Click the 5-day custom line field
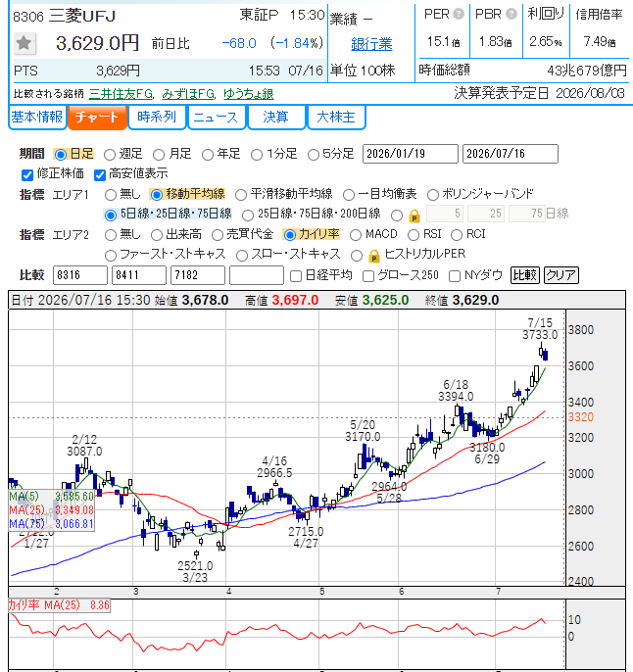The height and width of the screenshot is (672, 633). [x=446, y=214]
